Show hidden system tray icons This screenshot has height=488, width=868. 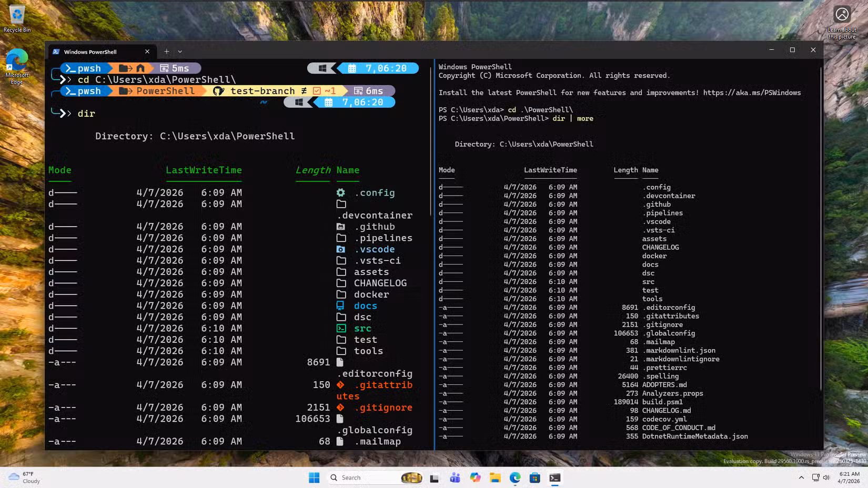click(801, 477)
